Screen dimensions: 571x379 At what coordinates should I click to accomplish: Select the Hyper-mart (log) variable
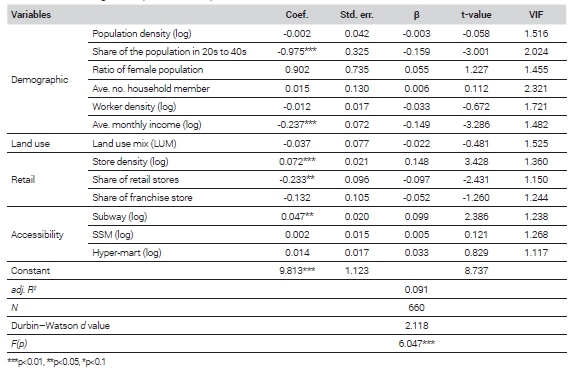[127, 253]
